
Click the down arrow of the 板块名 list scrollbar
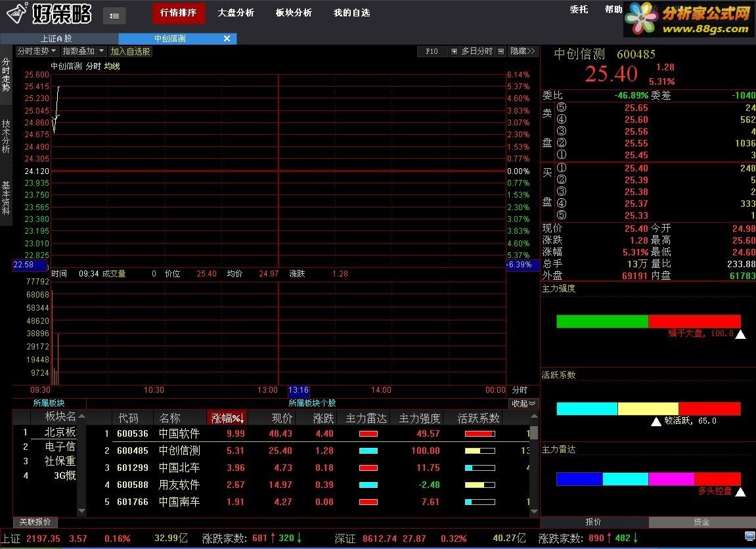(81, 511)
